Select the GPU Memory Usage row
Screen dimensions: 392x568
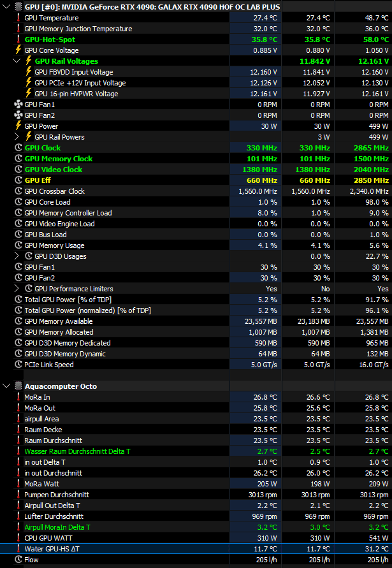point(196,245)
